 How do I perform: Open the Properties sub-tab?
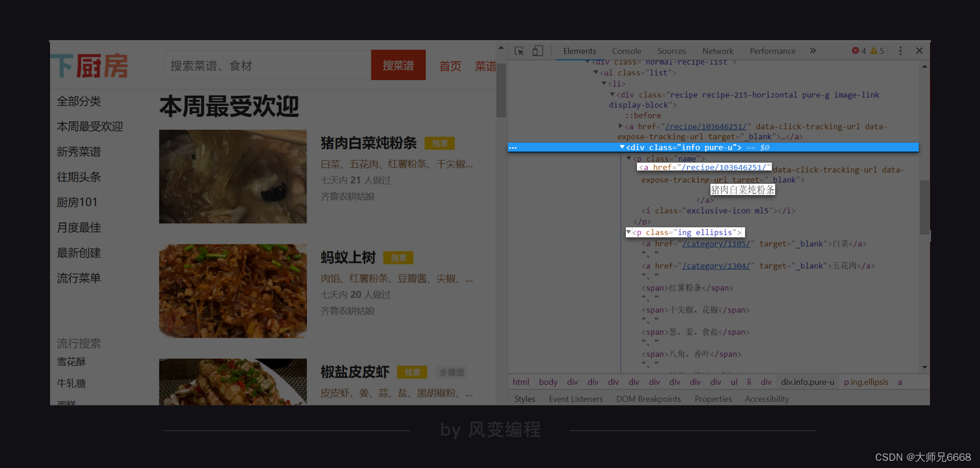[713, 399]
